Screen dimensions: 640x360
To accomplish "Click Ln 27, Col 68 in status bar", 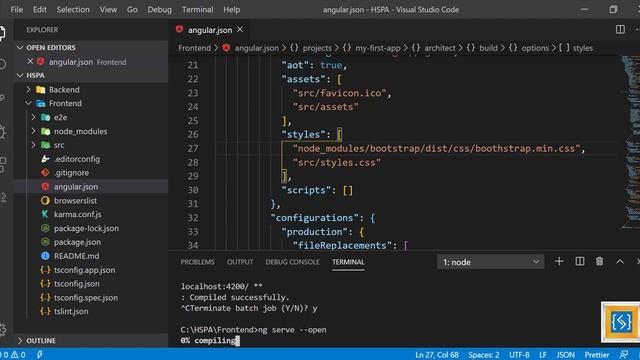I will [x=437, y=355].
